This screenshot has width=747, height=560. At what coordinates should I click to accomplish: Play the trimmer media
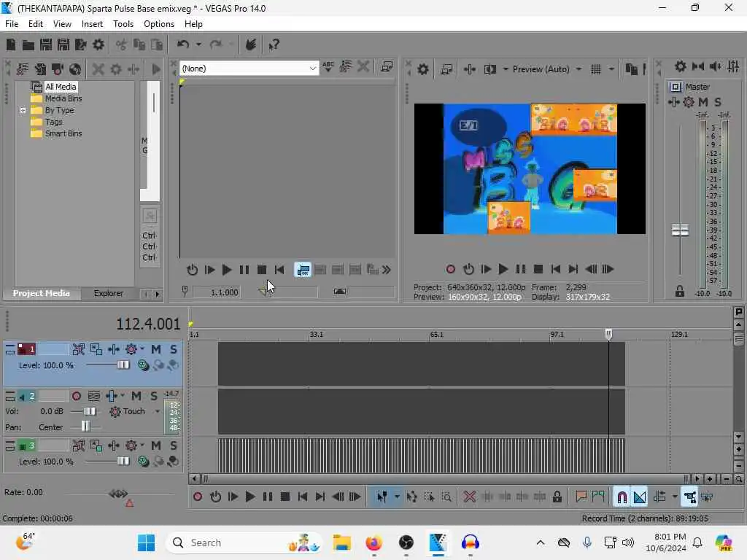tap(227, 270)
